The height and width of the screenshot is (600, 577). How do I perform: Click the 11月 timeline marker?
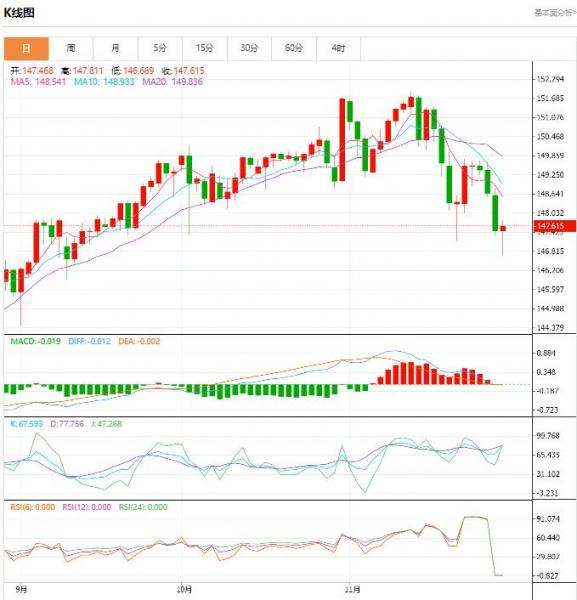(x=352, y=589)
